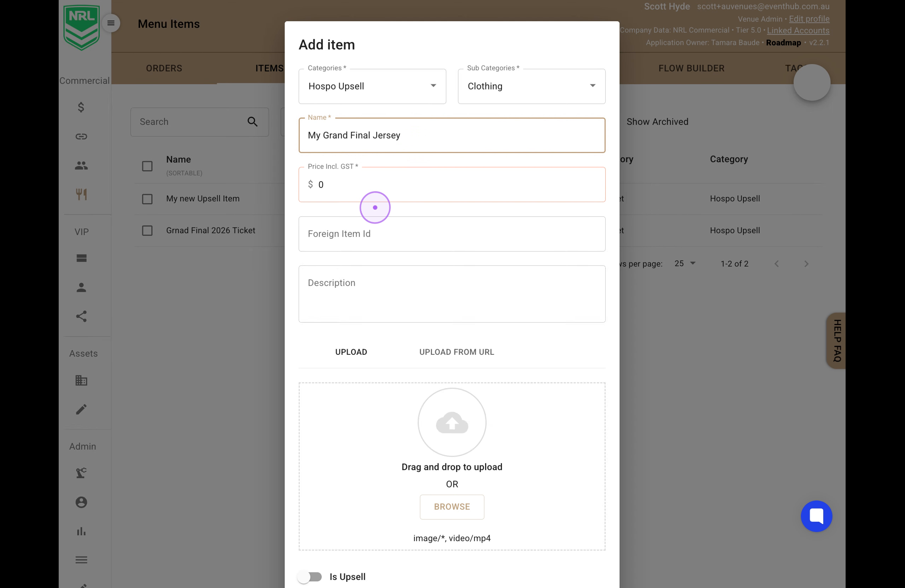Sort by the Name column header

click(x=178, y=159)
